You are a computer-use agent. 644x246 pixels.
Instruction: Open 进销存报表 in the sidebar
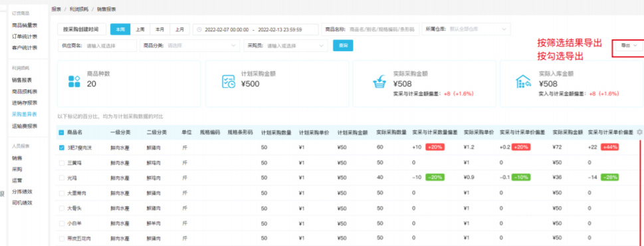pos(24,102)
